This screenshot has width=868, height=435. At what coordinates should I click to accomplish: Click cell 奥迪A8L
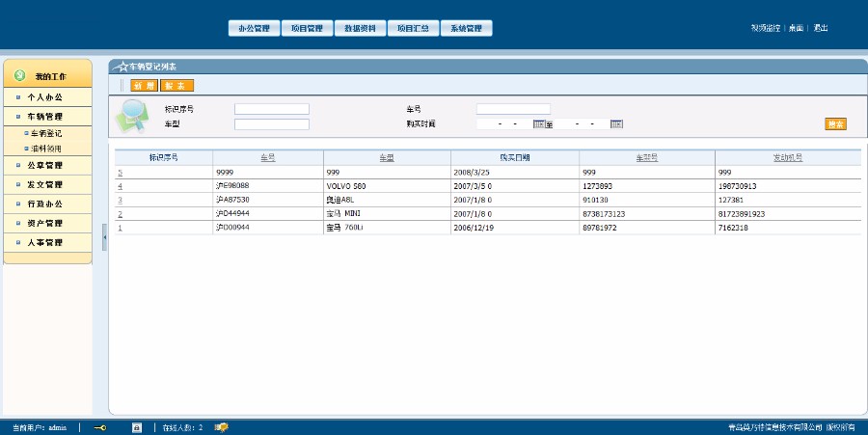pos(340,201)
